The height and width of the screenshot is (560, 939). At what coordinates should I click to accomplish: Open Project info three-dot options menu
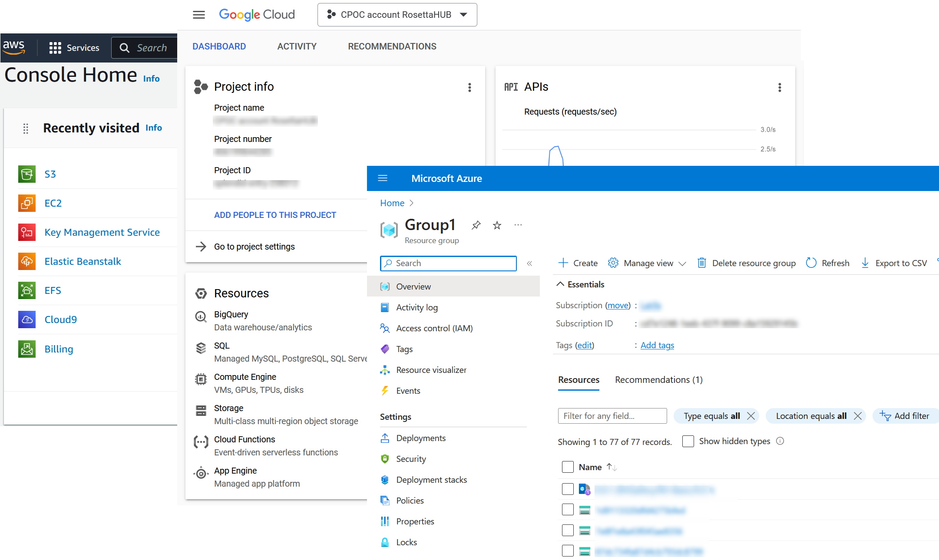[469, 87]
